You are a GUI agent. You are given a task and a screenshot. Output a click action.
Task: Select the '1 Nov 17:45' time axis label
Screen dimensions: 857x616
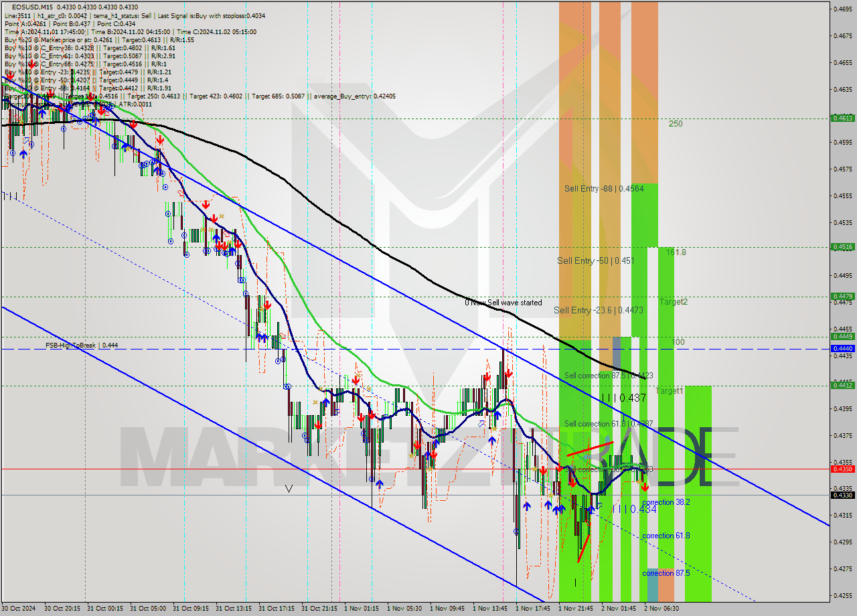[534, 609]
